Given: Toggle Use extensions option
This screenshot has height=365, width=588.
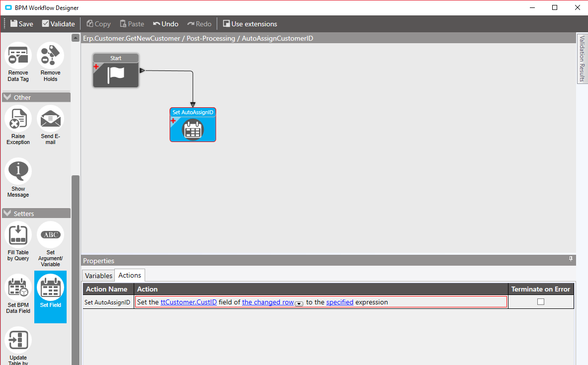Looking at the screenshot, I should [x=250, y=24].
